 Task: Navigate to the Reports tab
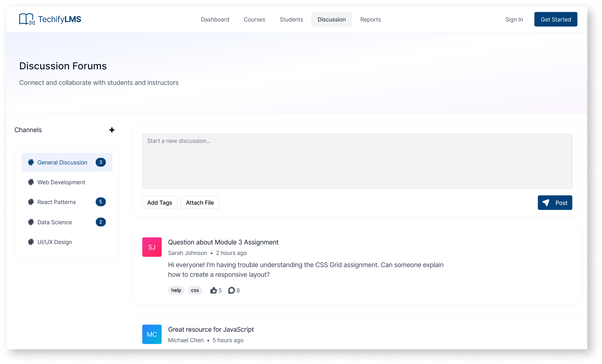click(x=370, y=20)
